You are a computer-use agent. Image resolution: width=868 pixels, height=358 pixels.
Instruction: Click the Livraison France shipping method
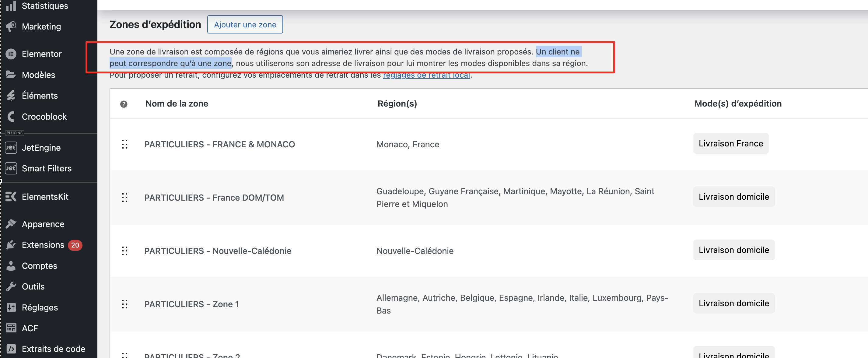(x=730, y=143)
